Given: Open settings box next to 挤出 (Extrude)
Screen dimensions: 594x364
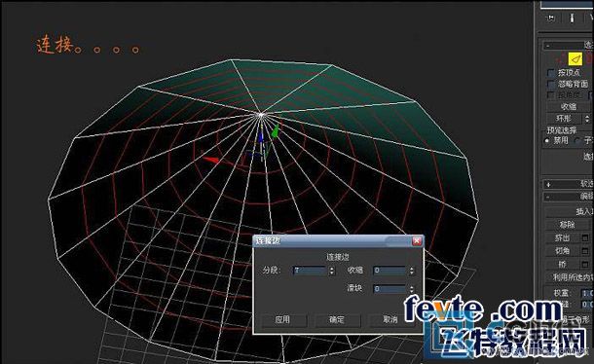Looking at the screenshot, I should click(x=585, y=237).
